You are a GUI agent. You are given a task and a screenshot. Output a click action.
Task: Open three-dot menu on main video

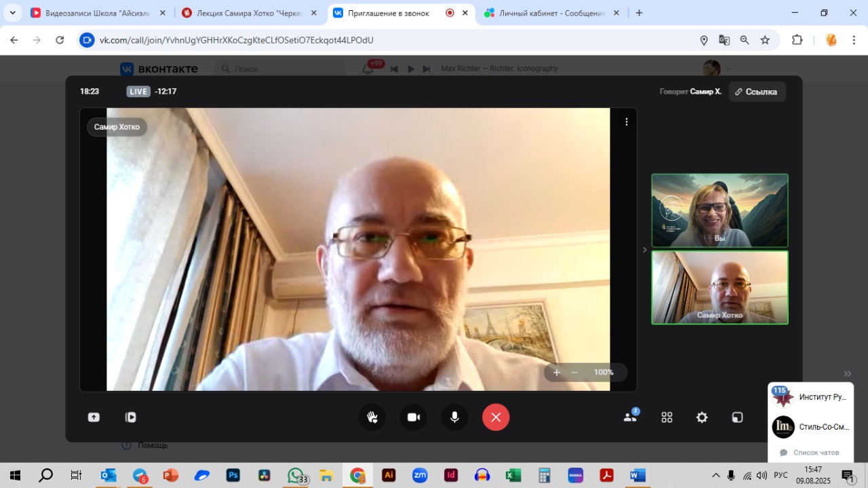[627, 121]
